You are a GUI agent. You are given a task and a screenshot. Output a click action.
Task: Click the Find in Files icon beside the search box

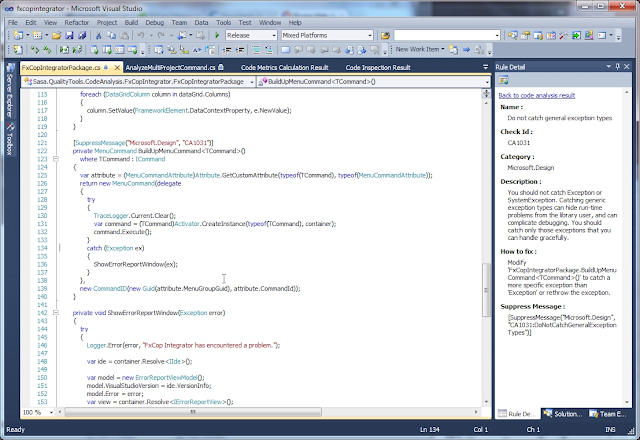tap(385, 36)
